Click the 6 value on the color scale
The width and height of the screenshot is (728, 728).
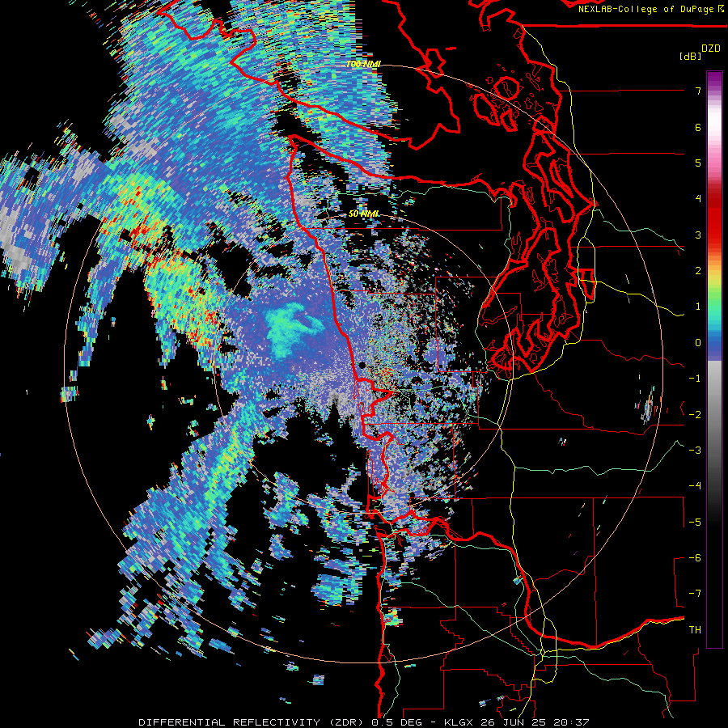[698, 127]
